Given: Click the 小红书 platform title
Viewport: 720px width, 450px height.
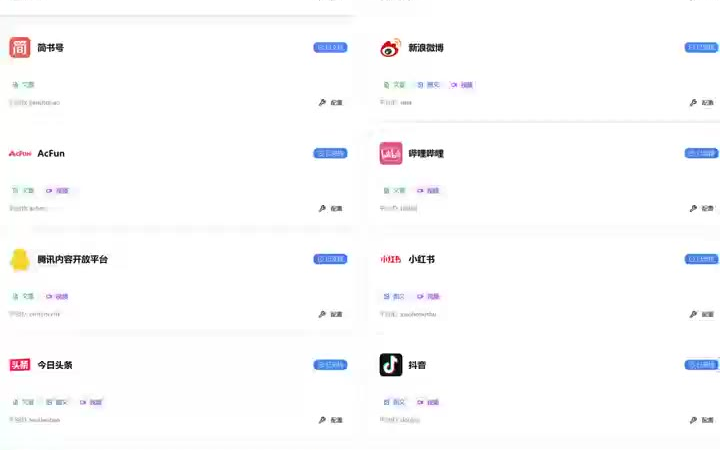Looking at the screenshot, I should [422, 259].
